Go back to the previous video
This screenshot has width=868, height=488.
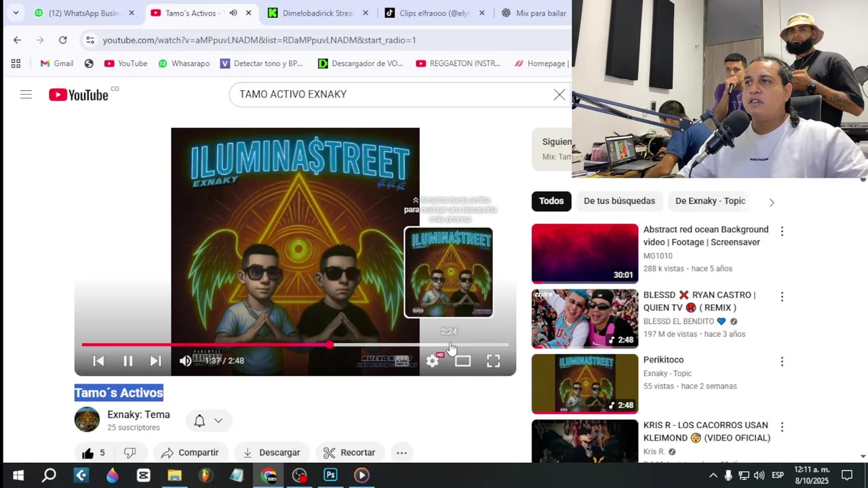(x=98, y=361)
